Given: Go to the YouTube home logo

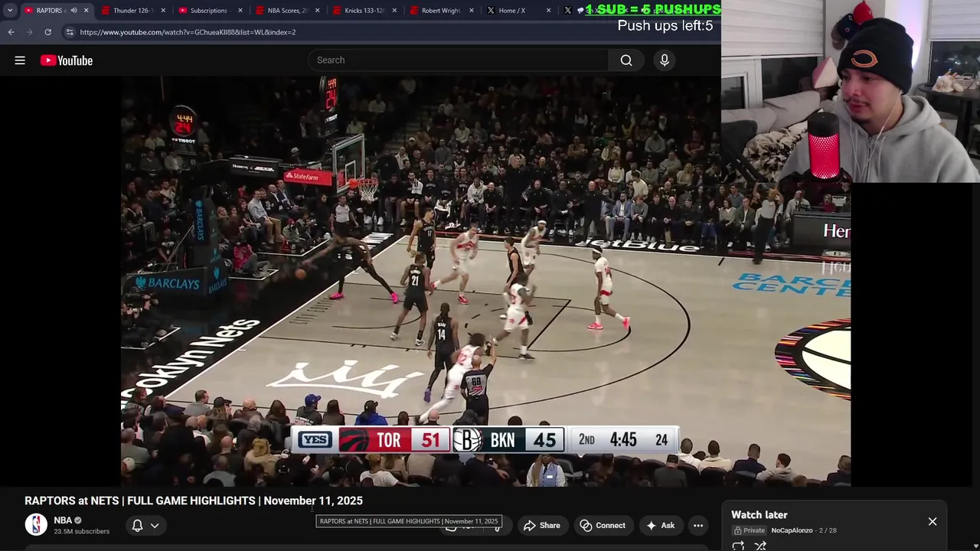Looking at the screenshot, I should coord(67,60).
